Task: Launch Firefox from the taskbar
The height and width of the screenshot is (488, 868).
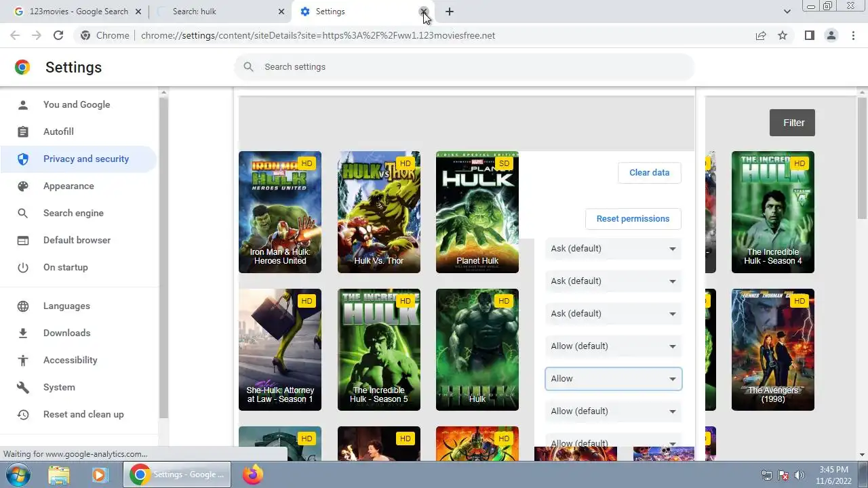Action: [252, 474]
